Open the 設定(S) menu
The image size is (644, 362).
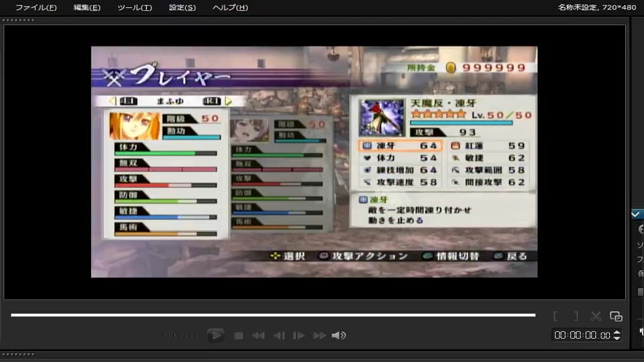tap(182, 7)
